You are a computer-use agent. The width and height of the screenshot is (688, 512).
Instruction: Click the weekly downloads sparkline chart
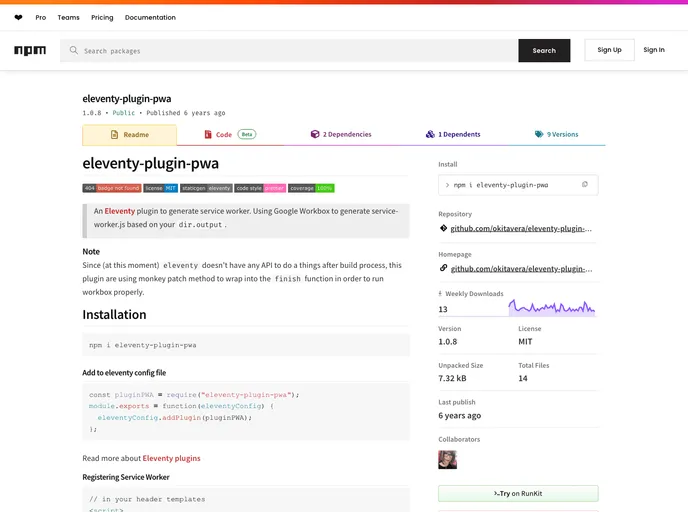(552, 308)
